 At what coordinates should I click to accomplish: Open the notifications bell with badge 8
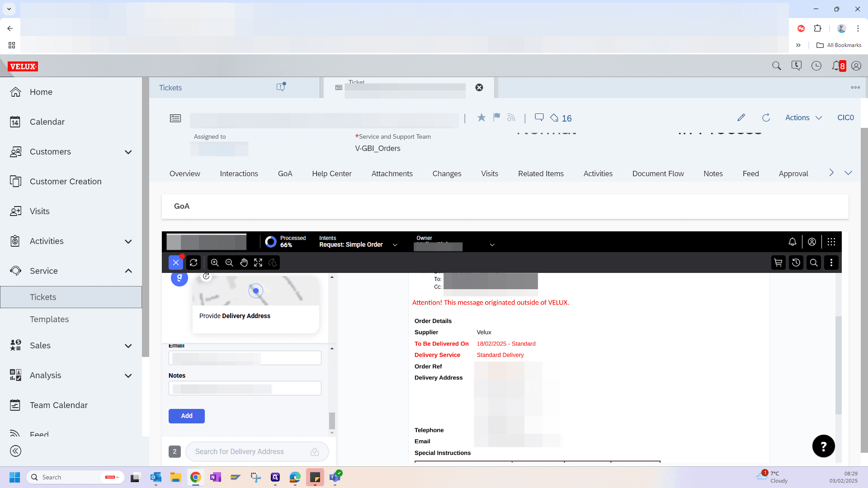click(839, 66)
